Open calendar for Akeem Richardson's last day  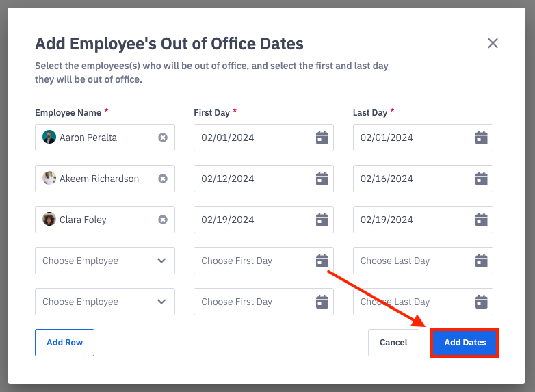coord(481,179)
